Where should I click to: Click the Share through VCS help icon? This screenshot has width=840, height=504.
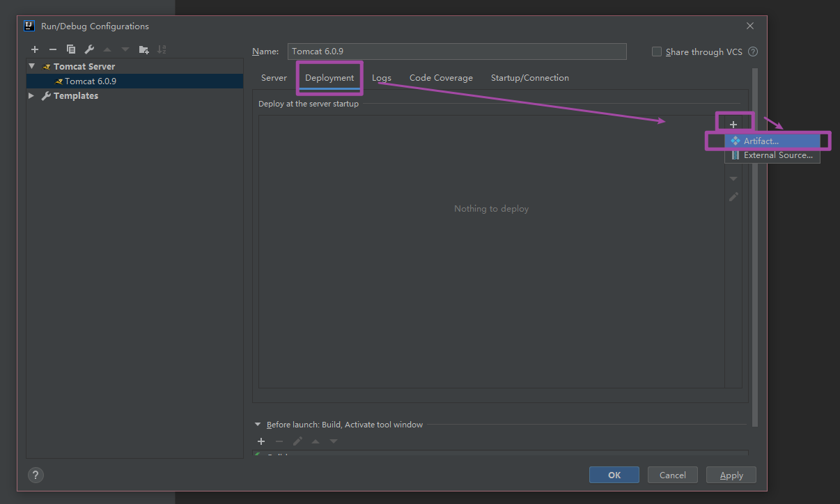753,52
